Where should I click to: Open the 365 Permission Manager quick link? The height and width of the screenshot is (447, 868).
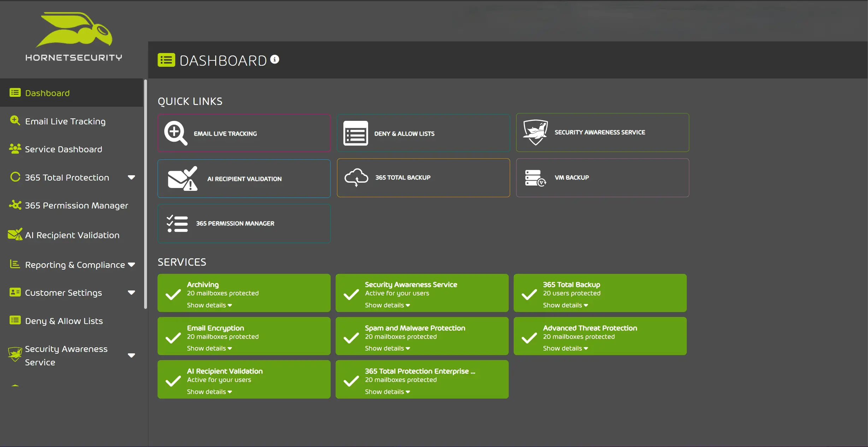[244, 223]
